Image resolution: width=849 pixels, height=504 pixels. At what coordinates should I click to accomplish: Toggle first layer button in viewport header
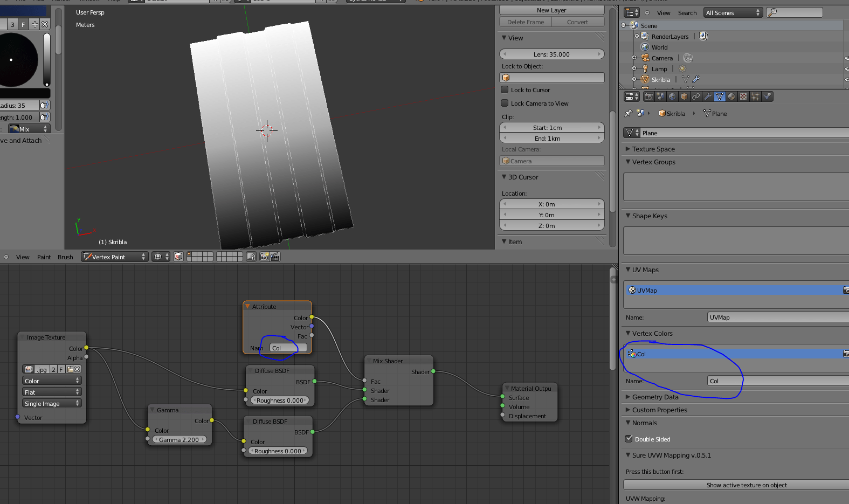point(190,254)
